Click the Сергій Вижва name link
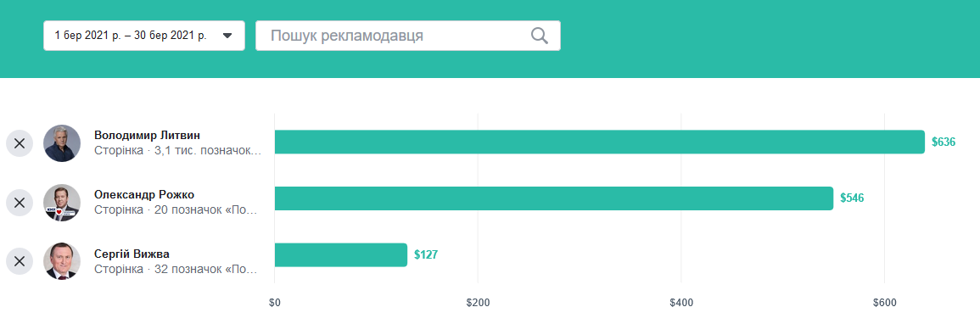 [132, 254]
